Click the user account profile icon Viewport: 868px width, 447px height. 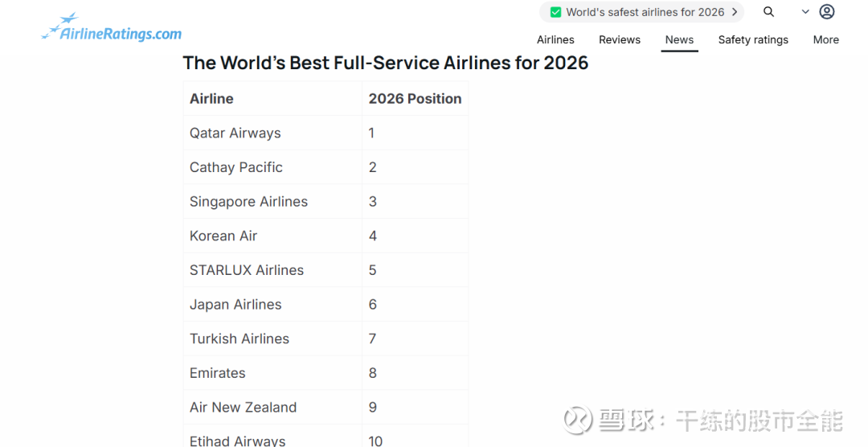click(827, 12)
